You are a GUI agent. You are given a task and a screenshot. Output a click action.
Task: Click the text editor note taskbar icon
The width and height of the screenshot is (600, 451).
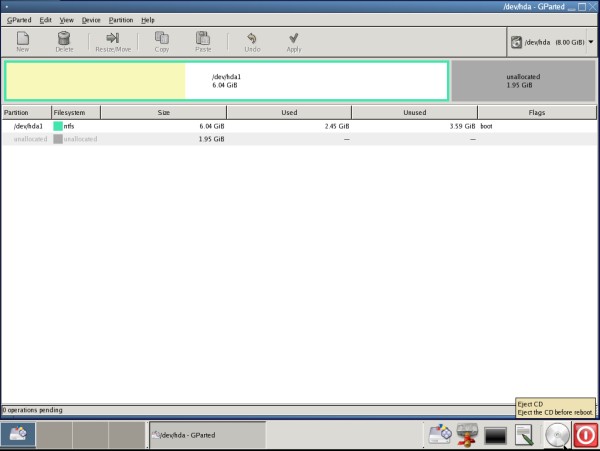pyautogui.click(x=524, y=435)
